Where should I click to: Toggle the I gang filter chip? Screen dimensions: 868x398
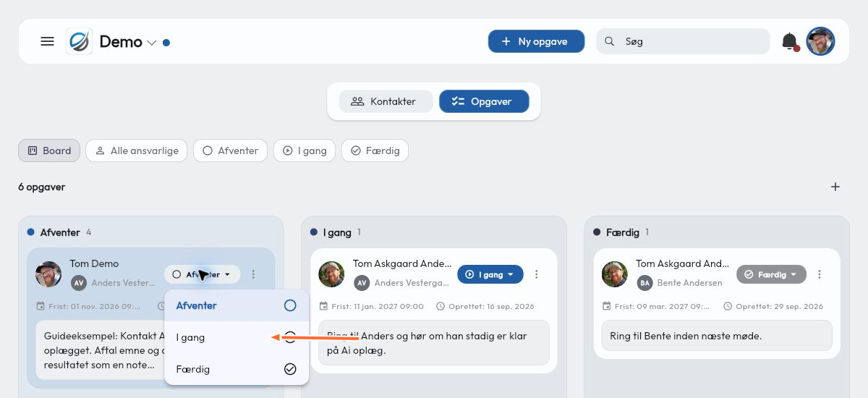(305, 151)
